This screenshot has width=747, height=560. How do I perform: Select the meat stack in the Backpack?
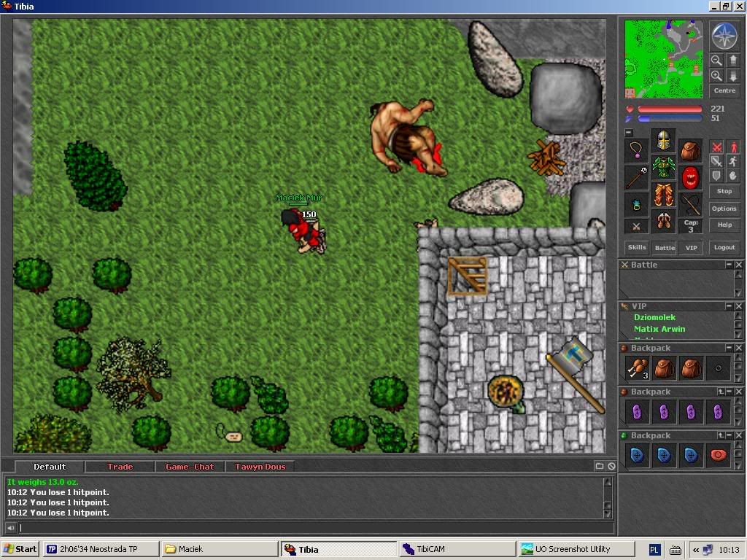[637, 368]
